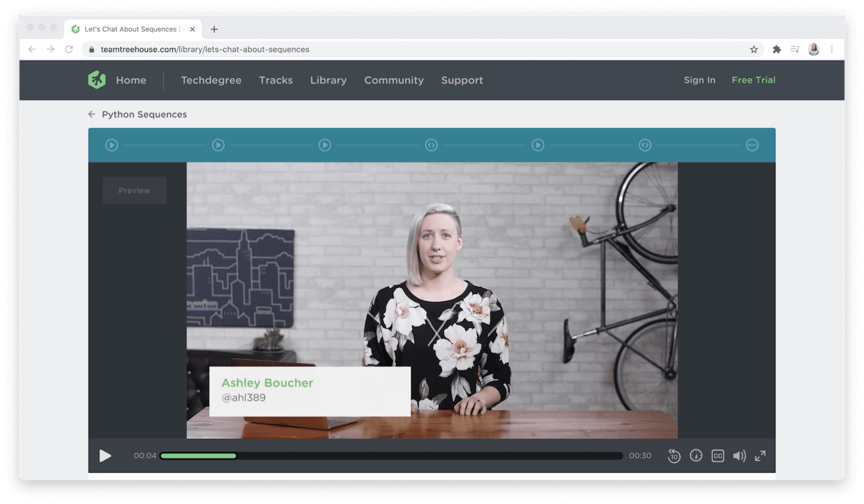864x504 pixels.
Task: Click Sign In
Action: click(699, 80)
